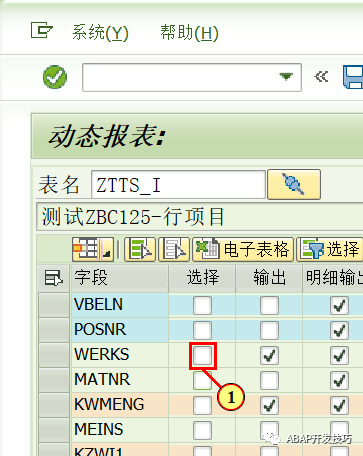
Task: Click the MEINS field name cell
Action: [x=120, y=430]
